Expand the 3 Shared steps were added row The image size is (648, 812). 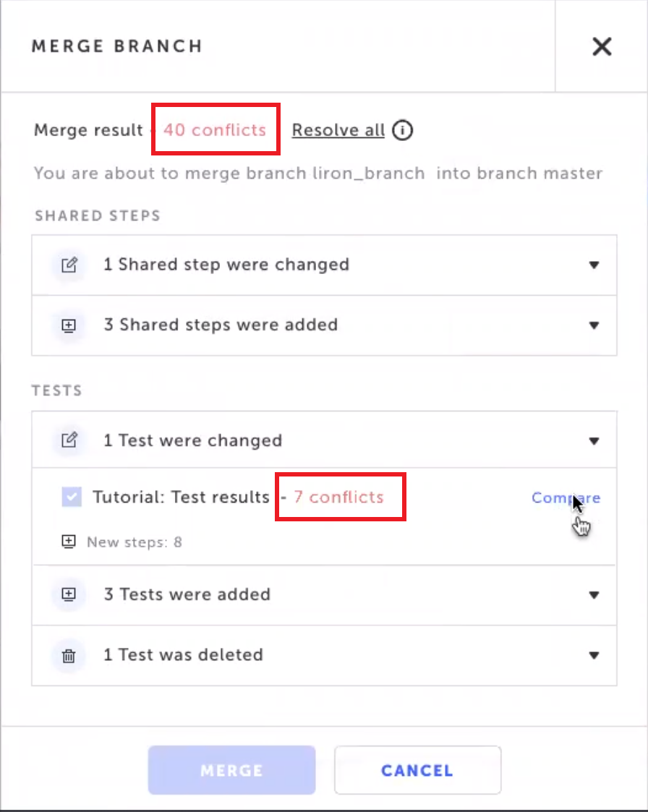594,325
